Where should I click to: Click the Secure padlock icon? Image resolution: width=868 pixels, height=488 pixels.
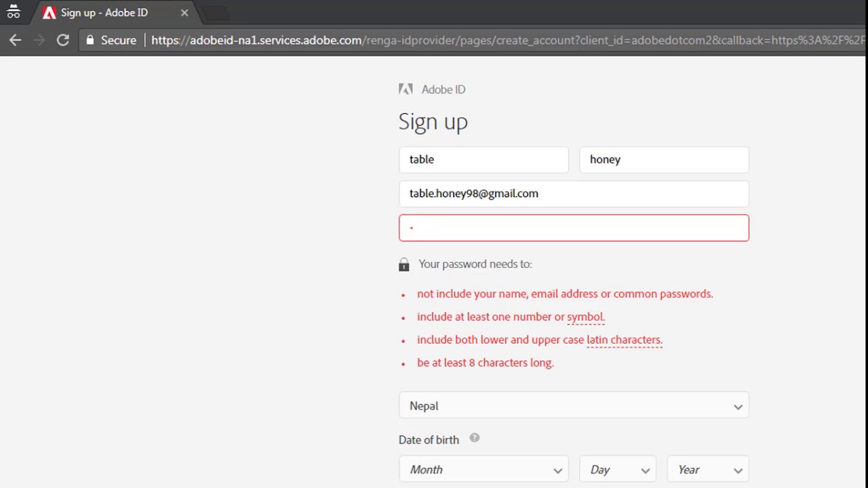(90, 40)
